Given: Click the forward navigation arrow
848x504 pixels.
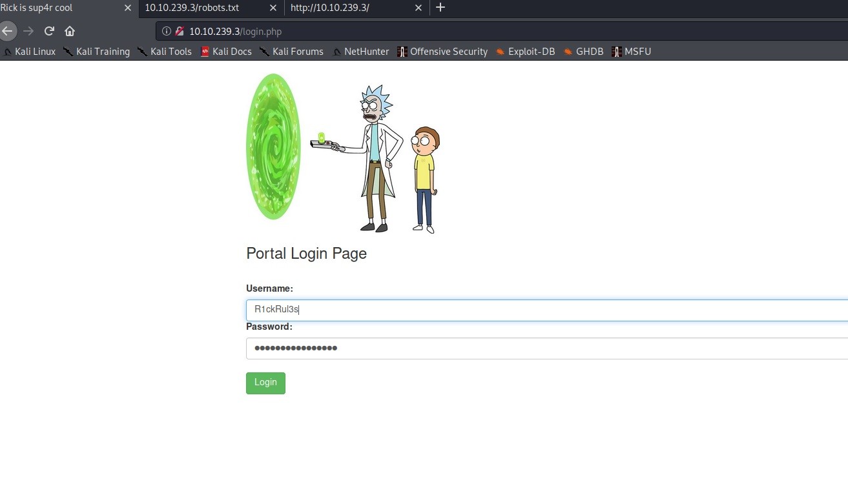Looking at the screenshot, I should click(x=28, y=31).
